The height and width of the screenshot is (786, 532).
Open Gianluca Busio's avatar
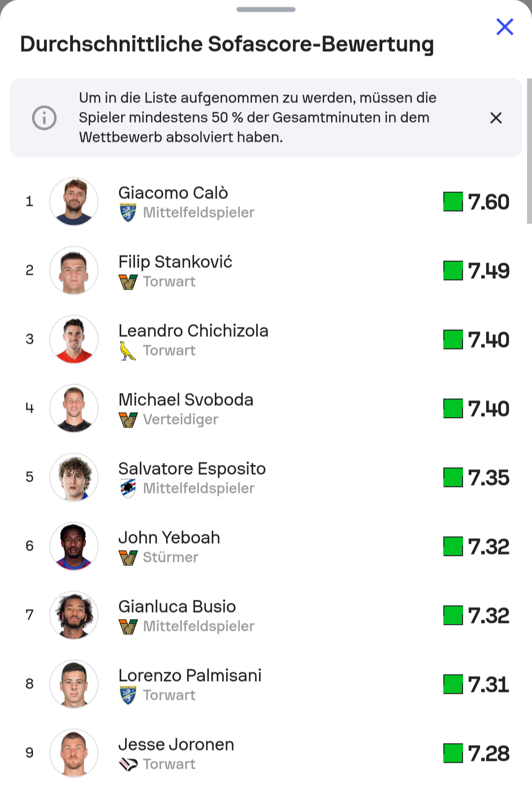point(74,615)
